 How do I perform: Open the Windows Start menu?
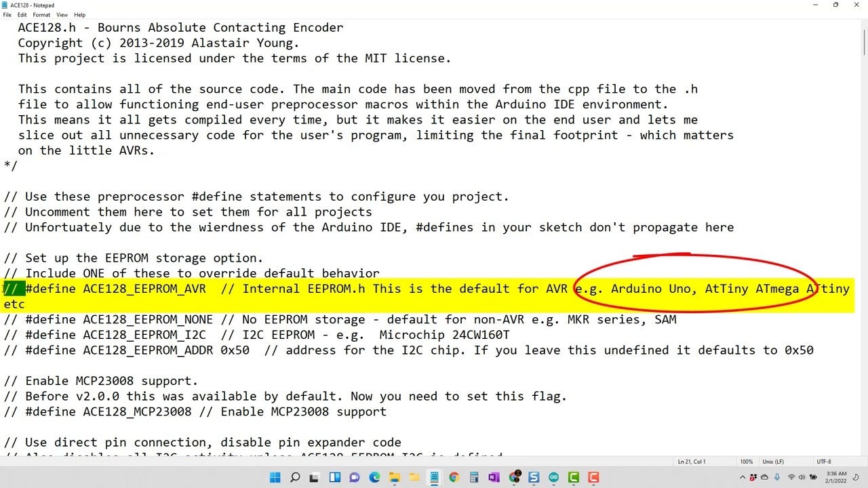coord(275,478)
